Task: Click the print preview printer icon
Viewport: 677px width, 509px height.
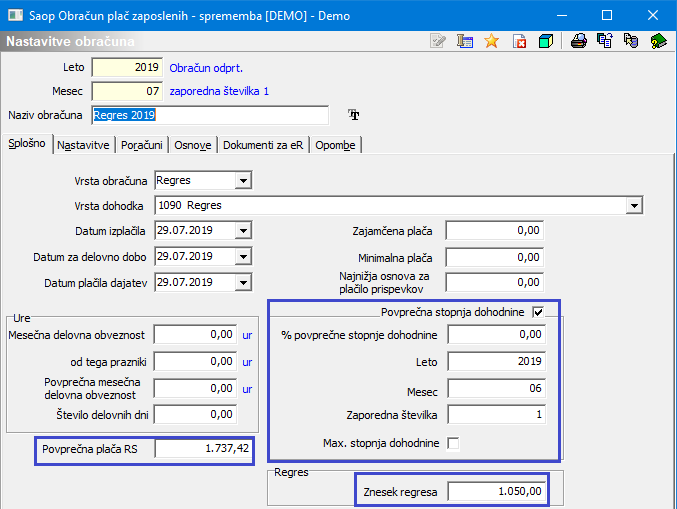Action: click(578, 41)
